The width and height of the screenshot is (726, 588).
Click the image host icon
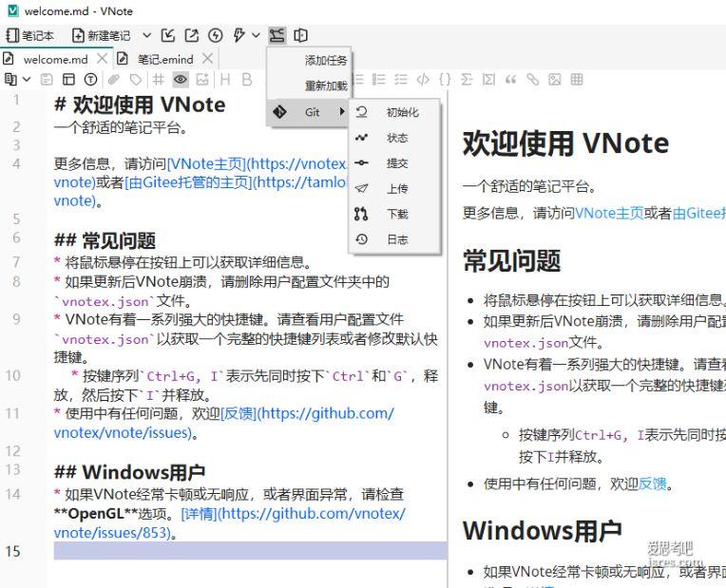tap(202, 80)
